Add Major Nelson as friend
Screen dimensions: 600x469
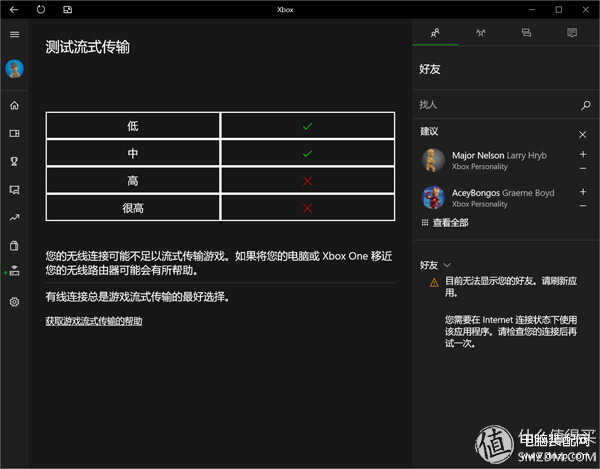583,154
